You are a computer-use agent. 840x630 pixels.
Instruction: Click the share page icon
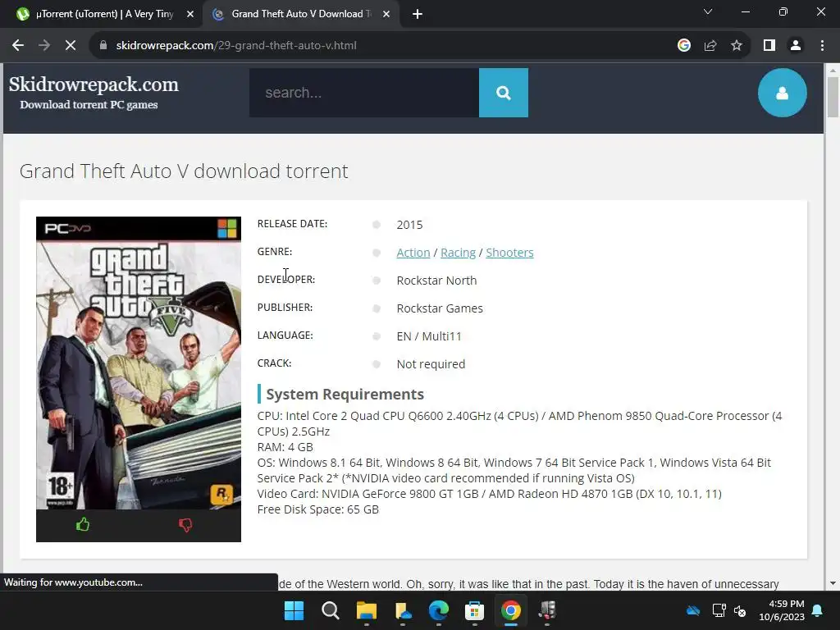pyautogui.click(x=710, y=46)
